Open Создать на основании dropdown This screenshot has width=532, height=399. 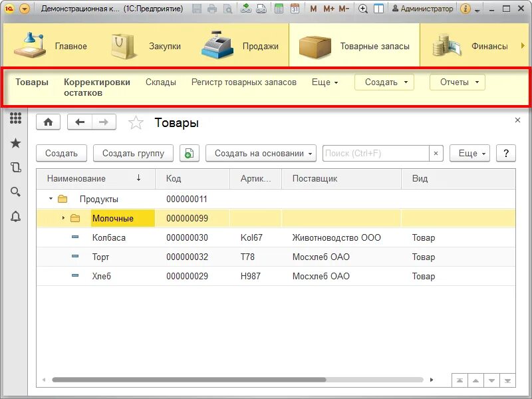coord(261,154)
